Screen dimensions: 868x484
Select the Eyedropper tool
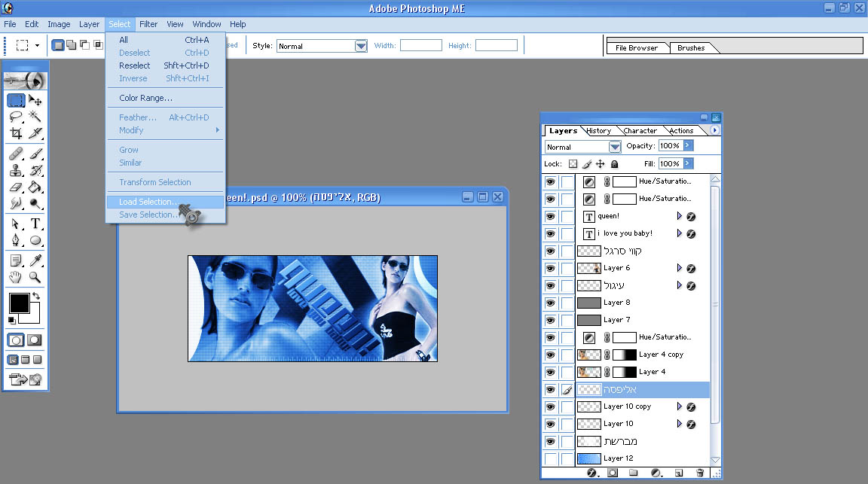(x=35, y=260)
